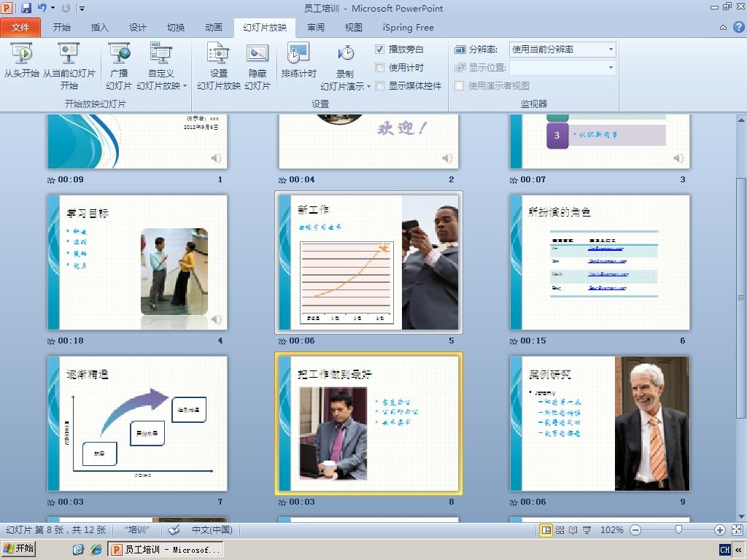Open PowerPoint Help question mark icon
Image resolution: width=747 pixels, height=560 pixels.
(738, 27)
